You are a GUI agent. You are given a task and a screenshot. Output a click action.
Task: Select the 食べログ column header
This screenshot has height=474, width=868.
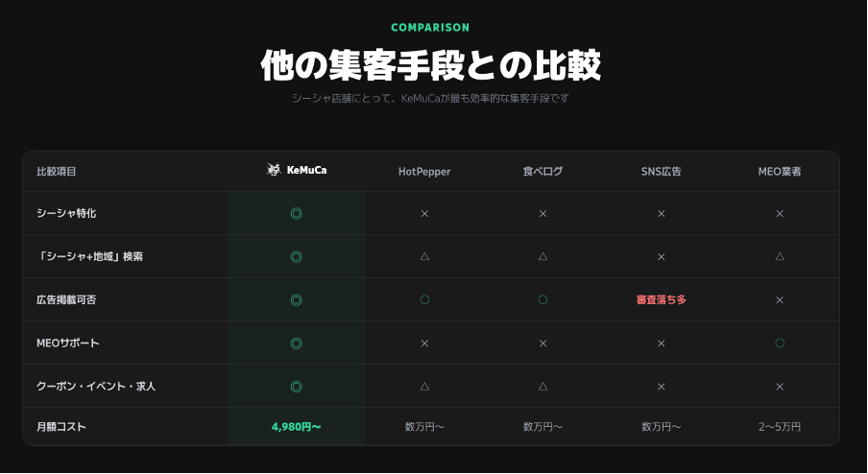(542, 172)
